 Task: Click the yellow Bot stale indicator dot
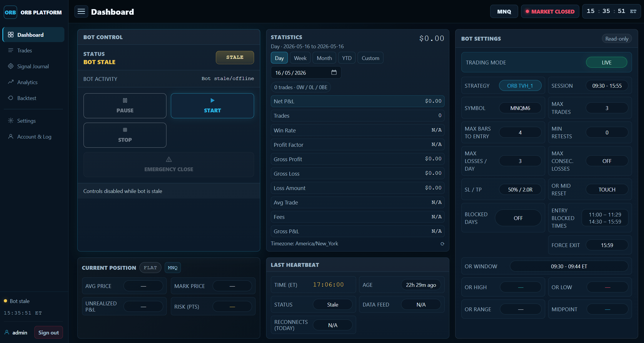point(5,301)
